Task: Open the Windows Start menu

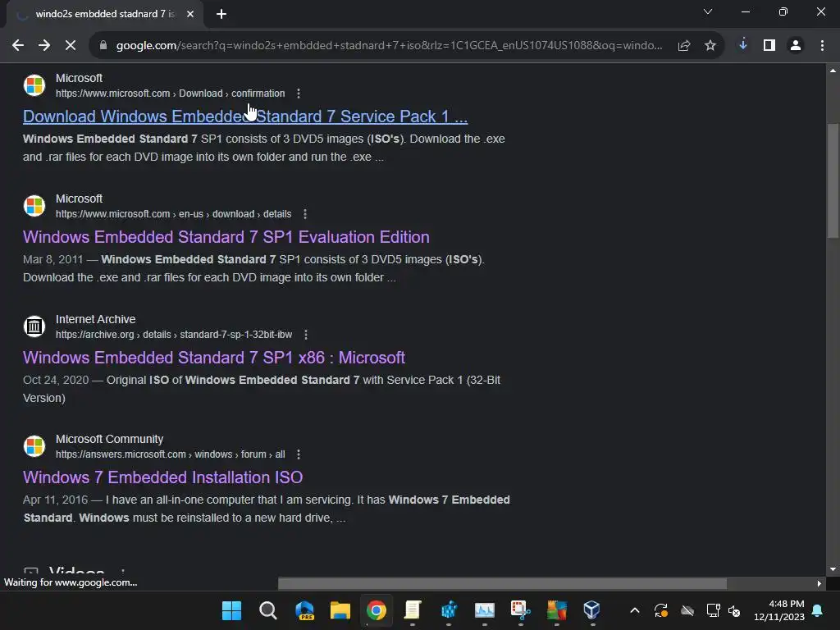Action: (x=231, y=610)
